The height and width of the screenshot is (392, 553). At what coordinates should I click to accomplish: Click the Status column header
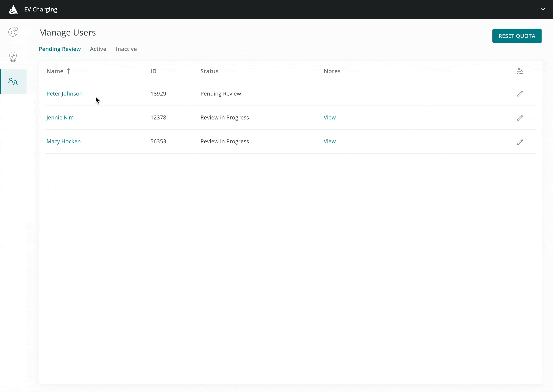(x=209, y=71)
